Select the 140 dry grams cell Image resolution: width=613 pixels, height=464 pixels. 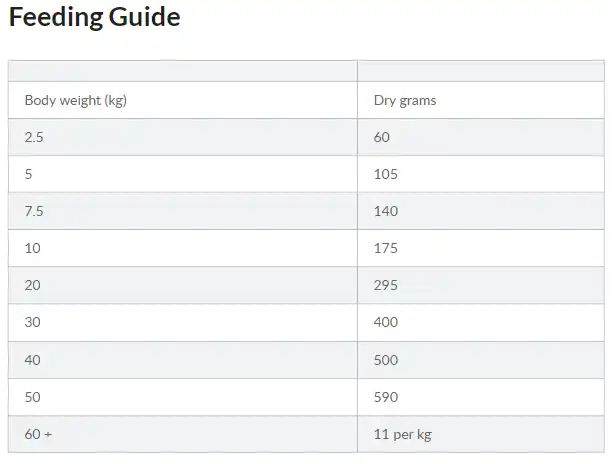pos(386,211)
